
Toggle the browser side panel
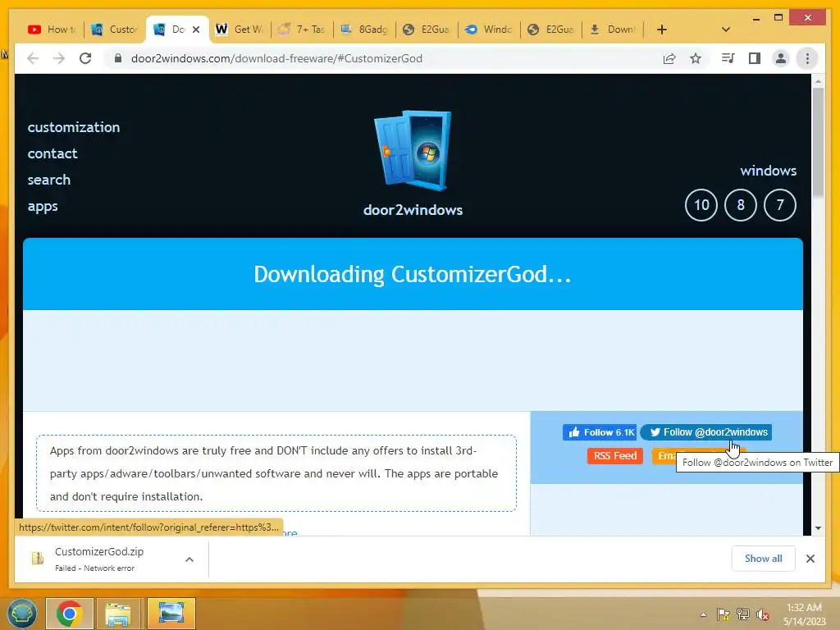point(755,58)
